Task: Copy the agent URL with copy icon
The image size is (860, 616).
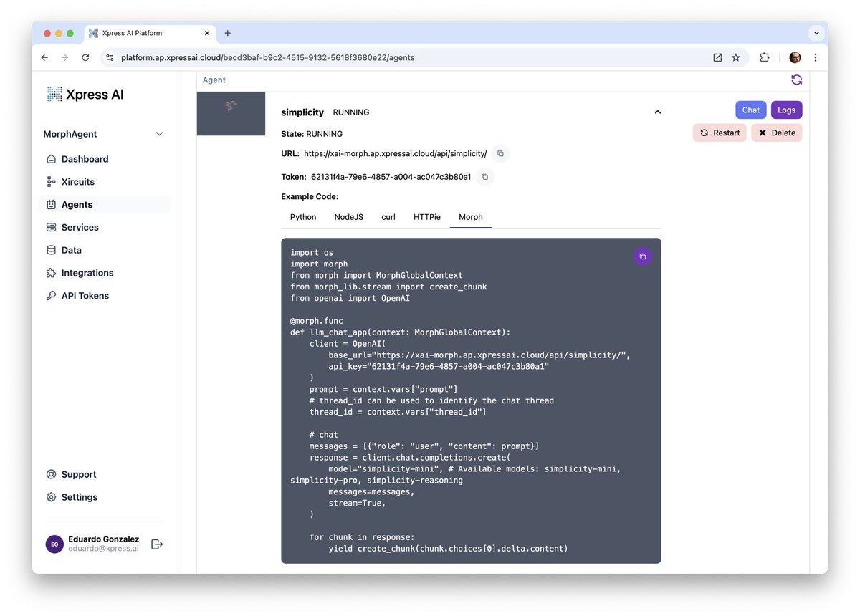Action: pyautogui.click(x=500, y=153)
